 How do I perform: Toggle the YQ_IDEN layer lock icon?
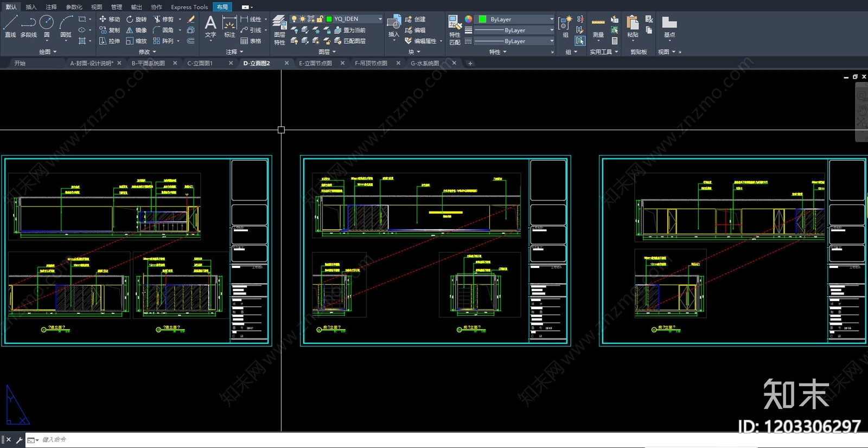[x=320, y=19]
